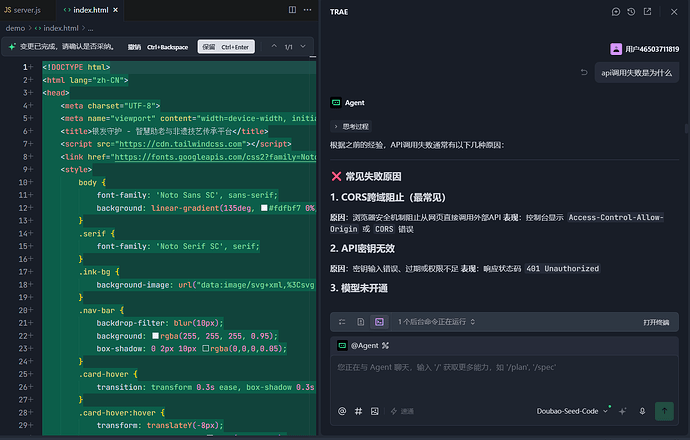Go to next change with down chevron
Image resolution: width=690 pixels, height=440 pixels.
[303, 46]
